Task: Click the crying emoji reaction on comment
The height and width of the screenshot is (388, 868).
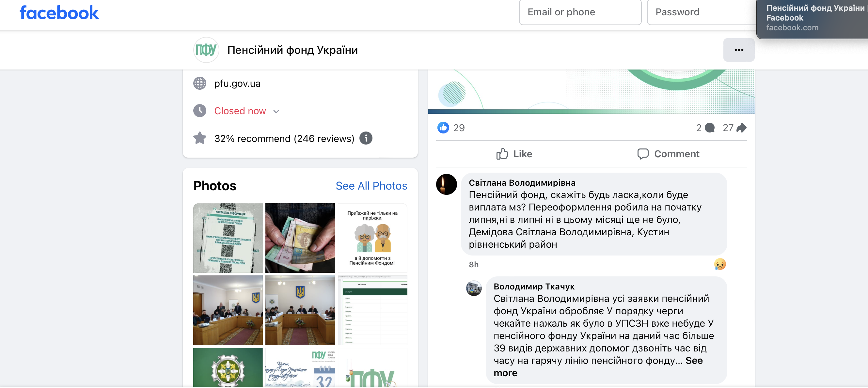Action: point(719,264)
